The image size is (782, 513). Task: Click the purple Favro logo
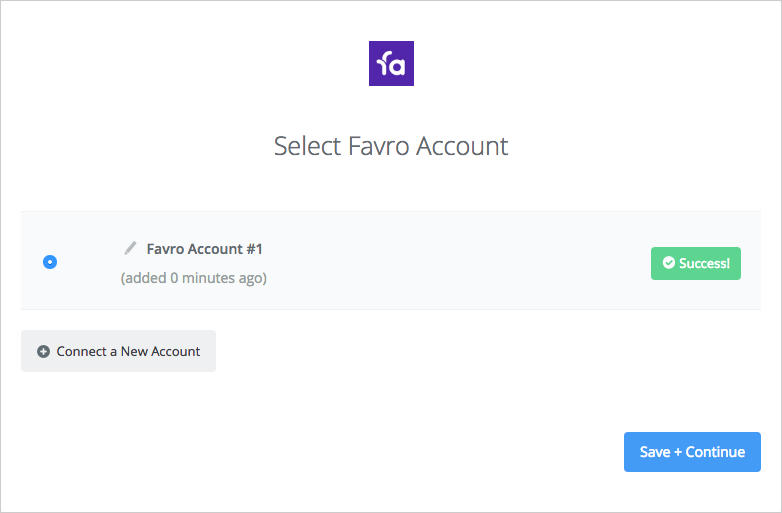pyautogui.click(x=391, y=63)
